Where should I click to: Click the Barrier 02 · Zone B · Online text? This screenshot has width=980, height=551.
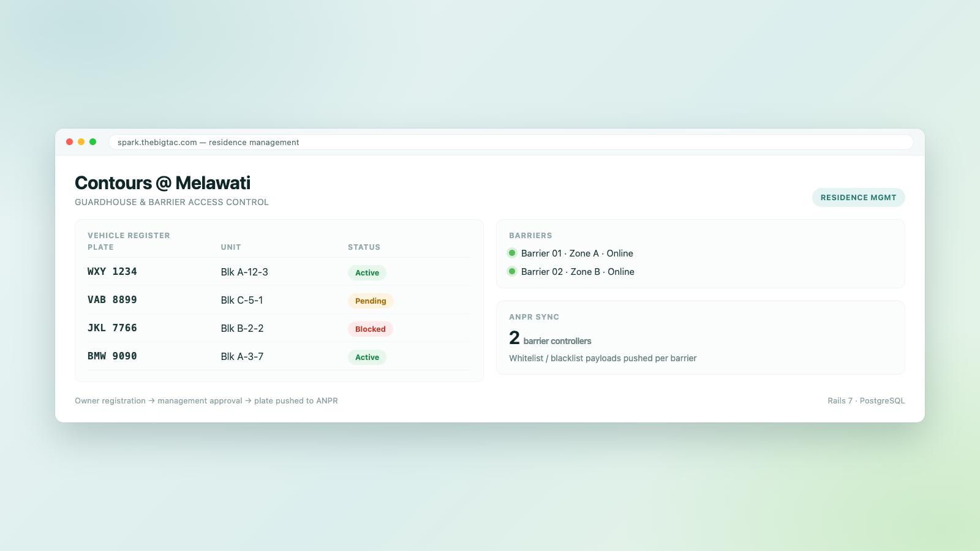[x=578, y=272]
